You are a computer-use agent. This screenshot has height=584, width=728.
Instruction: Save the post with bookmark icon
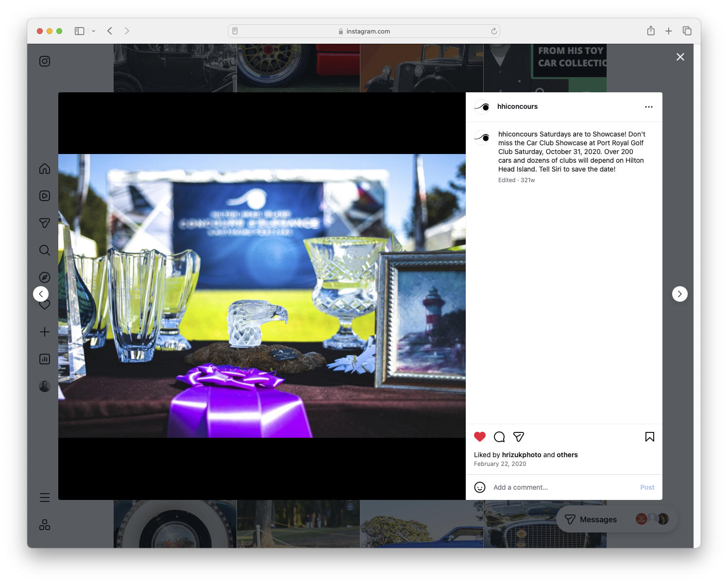pos(649,437)
